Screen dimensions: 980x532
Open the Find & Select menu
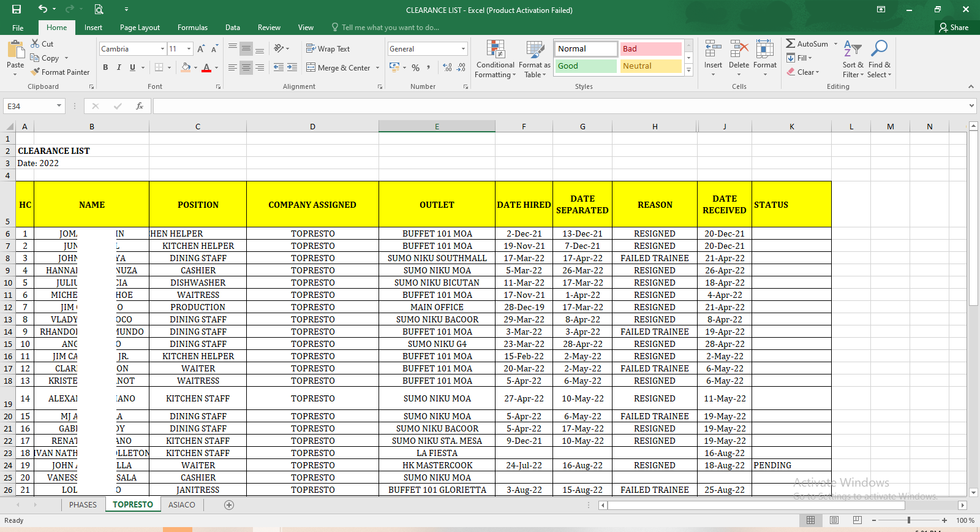click(879, 59)
